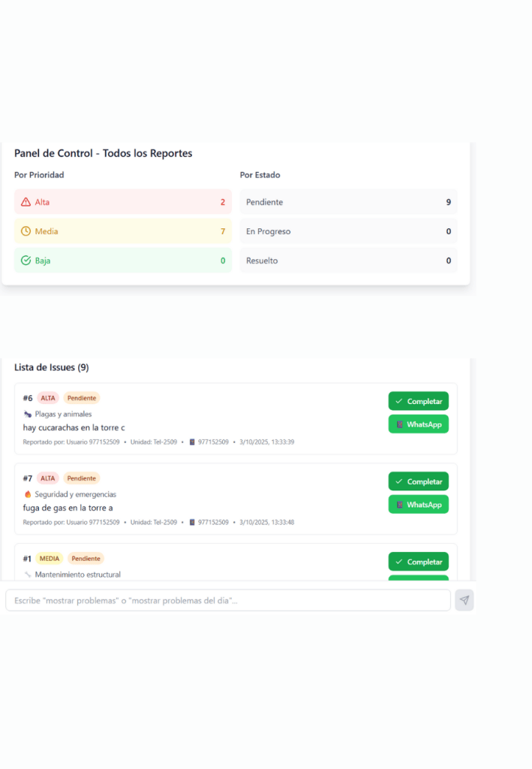Image resolution: width=532 pixels, height=769 pixels.
Task: Click the MEDIA priority badge on issue #1
Action: pos(50,559)
